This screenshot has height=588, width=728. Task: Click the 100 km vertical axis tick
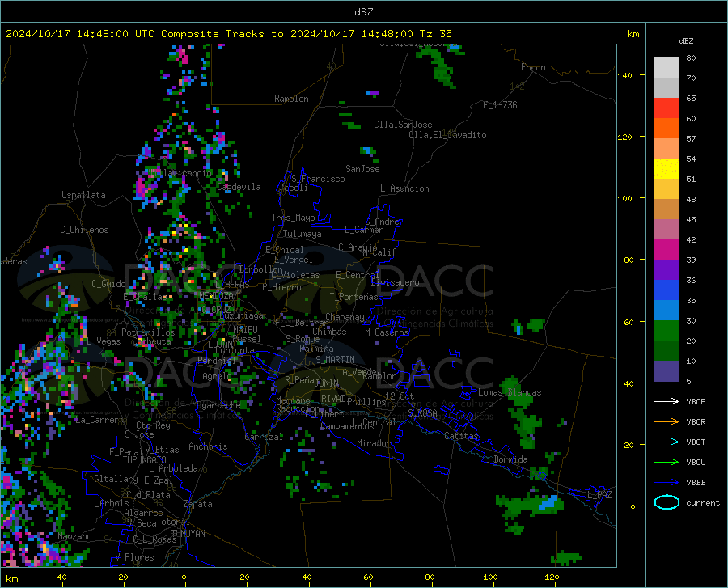click(x=624, y=198)
